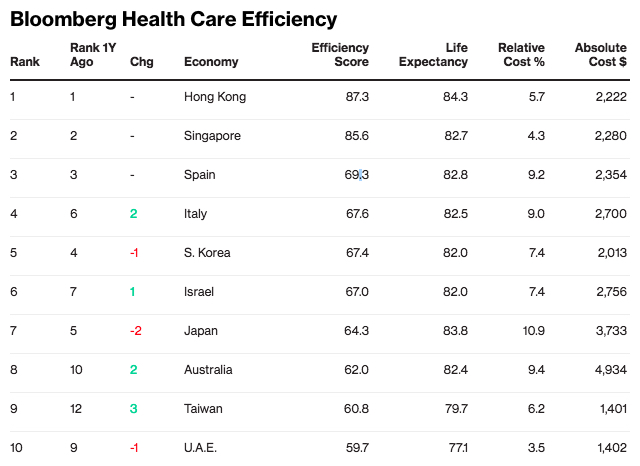The height and width of the screenshot is (466, 640).
Task: Click Japan's life expectancy value 83.8
Action: click(x=454, y=331)
